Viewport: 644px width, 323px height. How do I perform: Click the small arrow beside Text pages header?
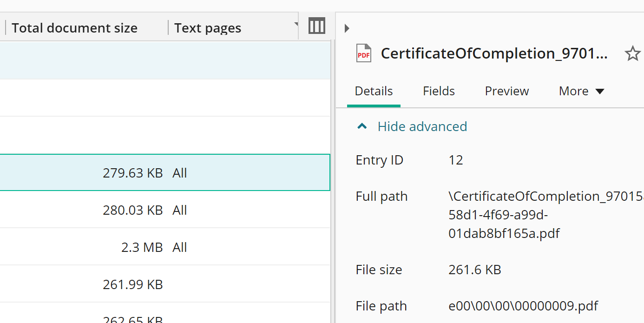click(296, 24)
